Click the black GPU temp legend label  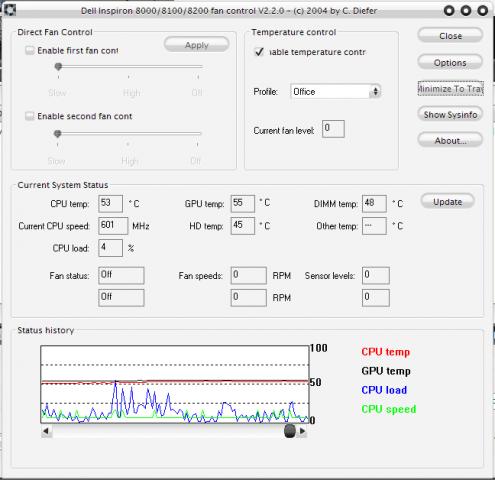click(x=386, y=371)
